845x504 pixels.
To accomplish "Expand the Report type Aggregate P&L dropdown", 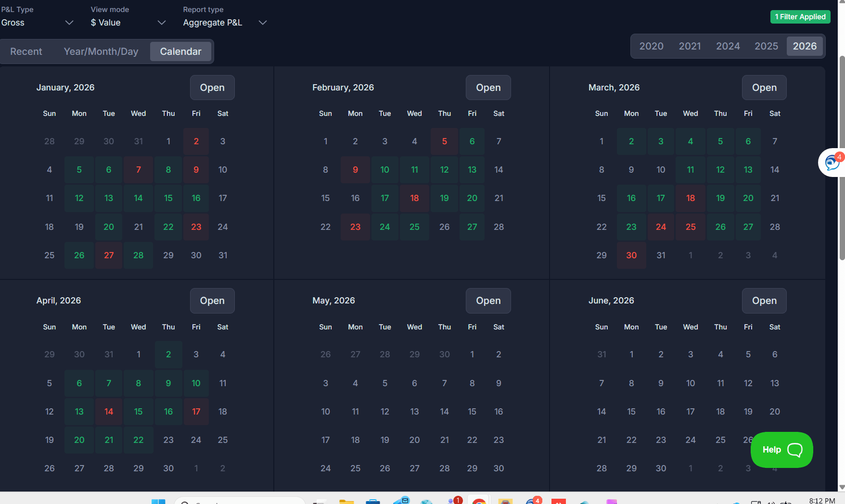I will [225, 23].
